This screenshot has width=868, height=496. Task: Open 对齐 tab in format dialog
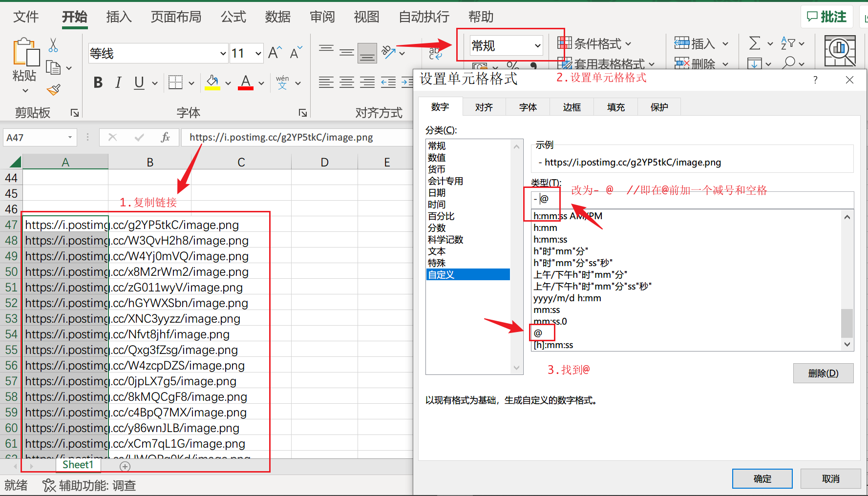(484, 107)
